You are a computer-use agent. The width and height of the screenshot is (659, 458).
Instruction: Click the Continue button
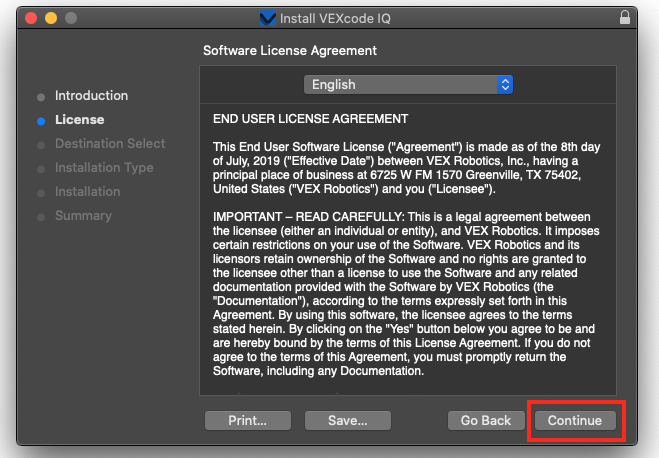point(575,421)
